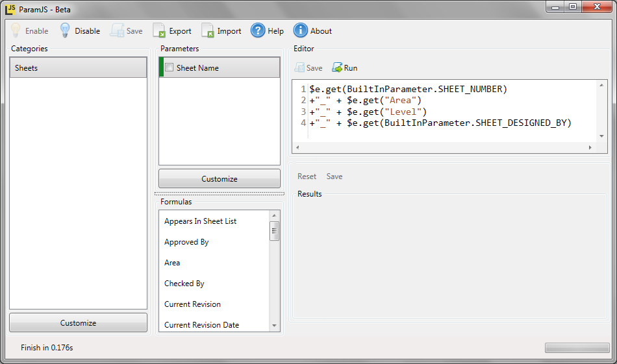This screenshot has height=364, width=617.
Task: Click the progress bar in the status bar
Action: [x=577, y=348]
